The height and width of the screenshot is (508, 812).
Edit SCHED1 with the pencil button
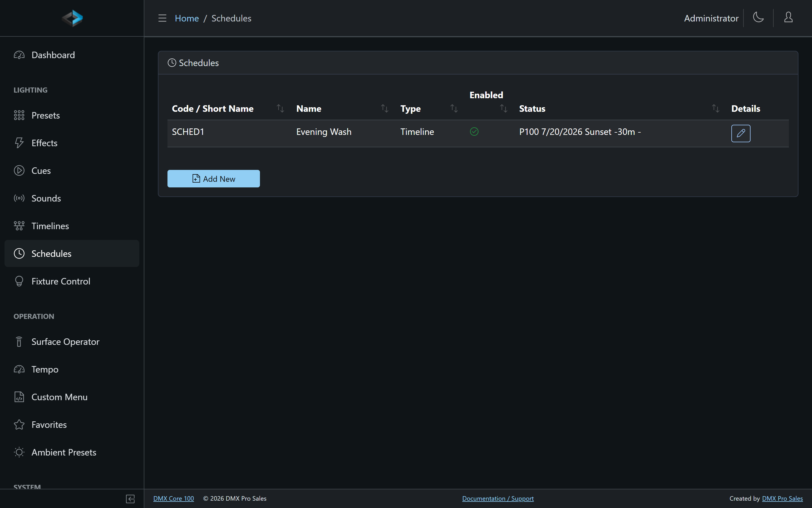pos(741,133)
